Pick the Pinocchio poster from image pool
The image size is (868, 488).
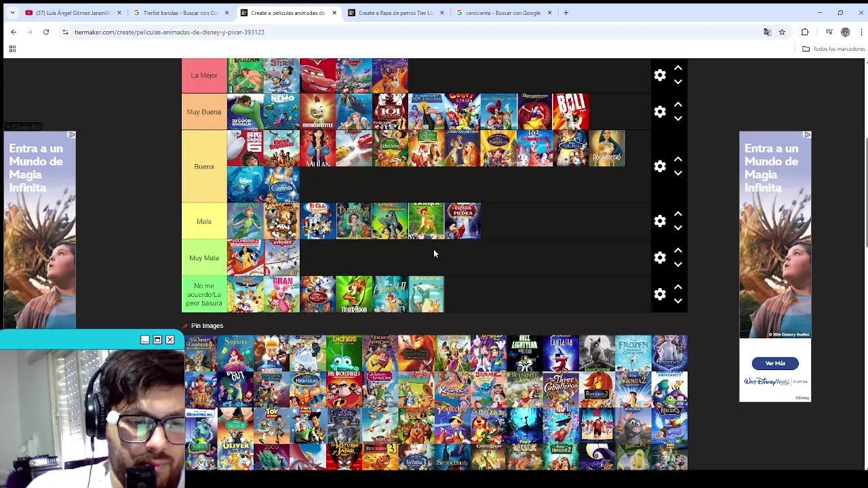point(452,426)
